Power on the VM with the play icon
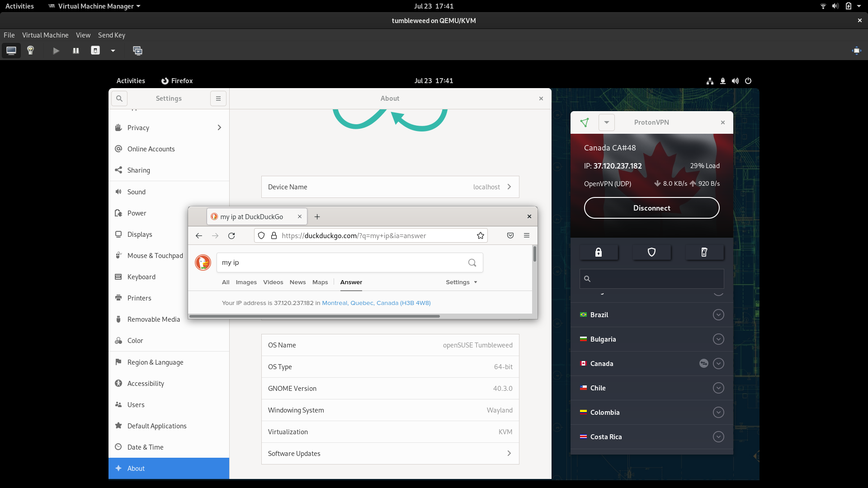Viewport: 868px width, 488px height. click(56, 51)
